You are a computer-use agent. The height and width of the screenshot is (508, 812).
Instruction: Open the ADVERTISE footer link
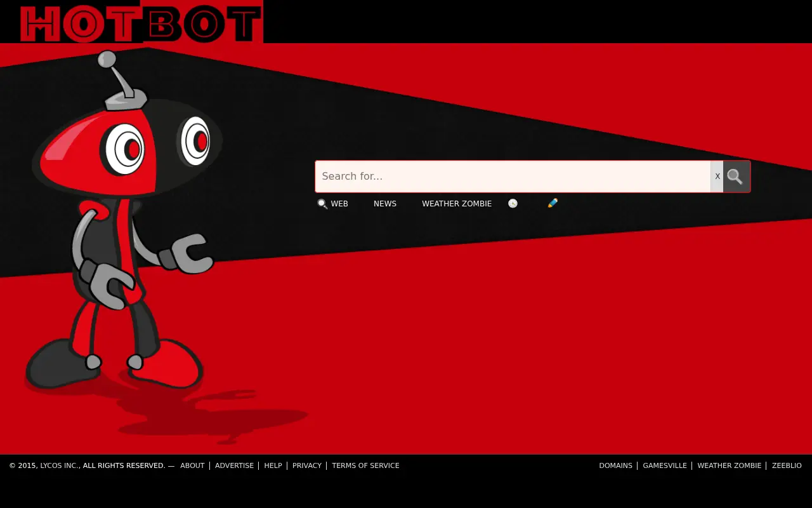[234, 465]
